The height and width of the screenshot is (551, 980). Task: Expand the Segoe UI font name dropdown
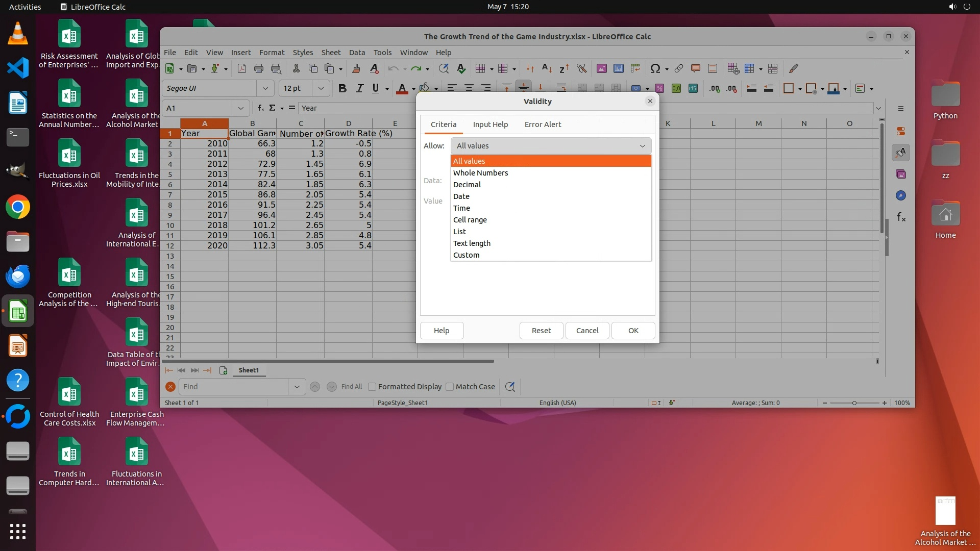coord(265,88)
